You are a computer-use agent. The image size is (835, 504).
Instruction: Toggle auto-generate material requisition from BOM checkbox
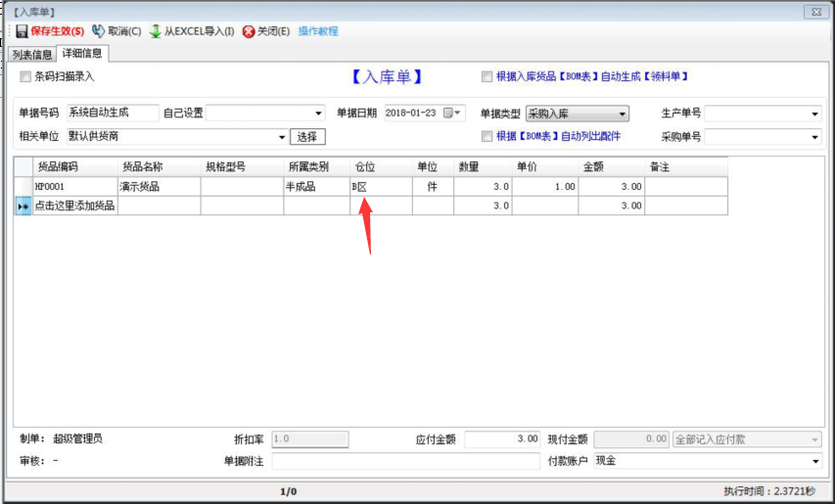coord(487,76)
